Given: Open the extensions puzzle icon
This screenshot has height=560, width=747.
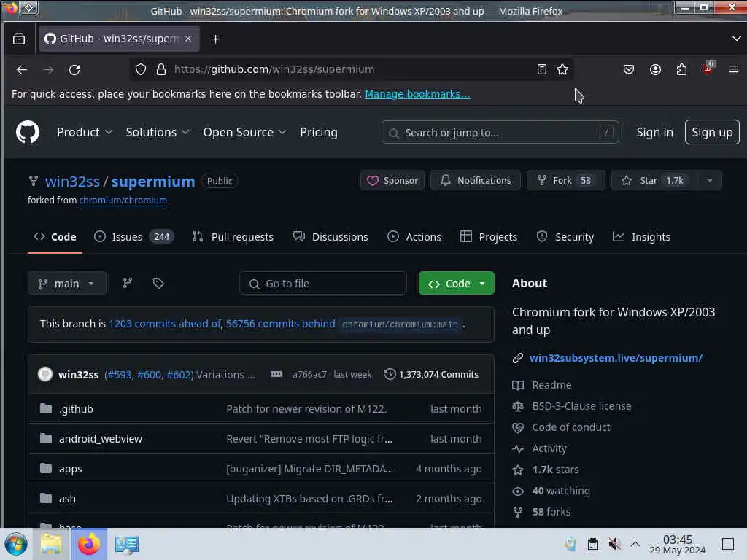Looking at the screenshot, I should click(682, 69).
